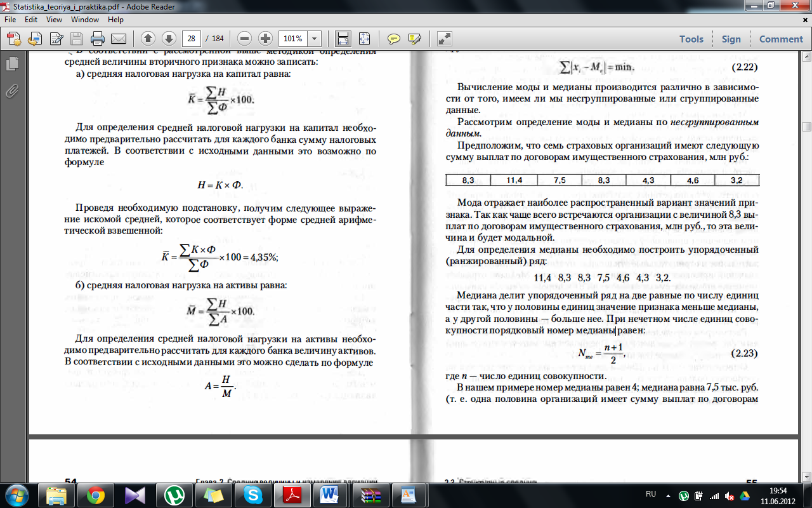Open the Comment pane
This screenshot has width=812, height=508.
[781, 39]
